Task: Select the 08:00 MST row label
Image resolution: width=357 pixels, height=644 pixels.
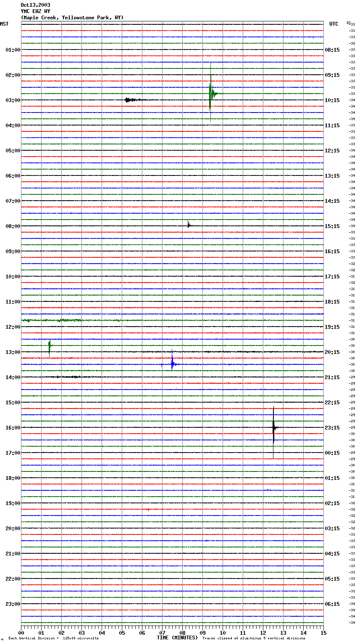Action: [13, 226]
